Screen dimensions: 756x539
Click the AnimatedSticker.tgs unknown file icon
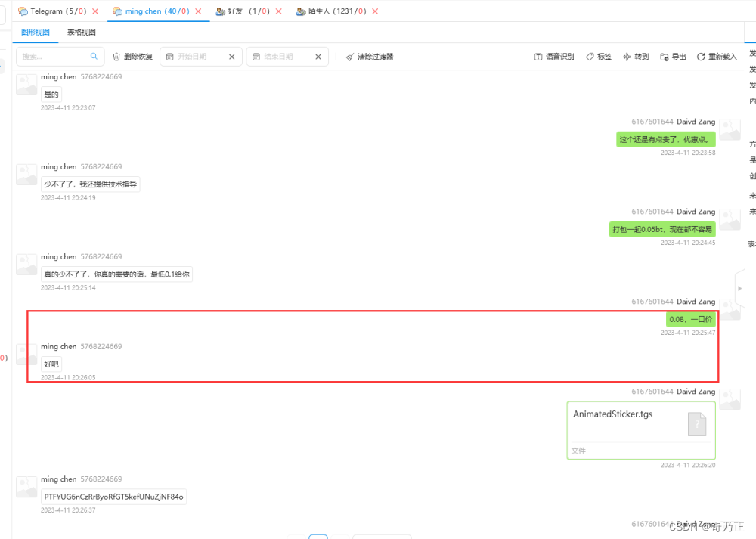pyautogui.click(x=697, y=424)
